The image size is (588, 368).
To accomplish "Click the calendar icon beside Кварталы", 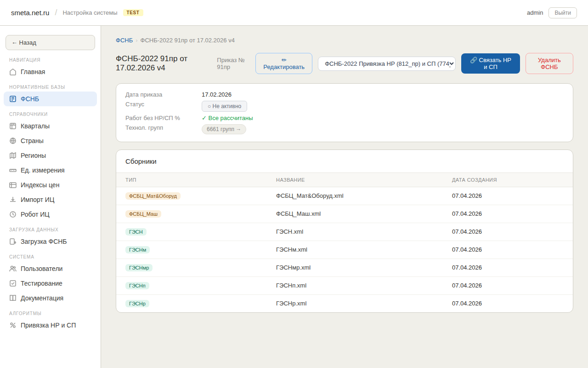I will [x=13, y=126].
